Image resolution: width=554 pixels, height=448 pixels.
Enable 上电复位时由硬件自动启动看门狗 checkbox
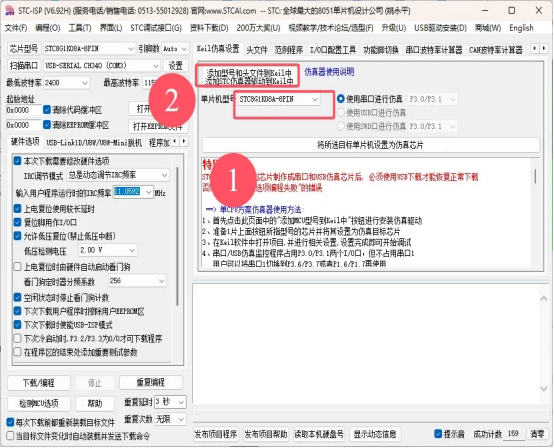pyautogui.click(x=17, y=267)
